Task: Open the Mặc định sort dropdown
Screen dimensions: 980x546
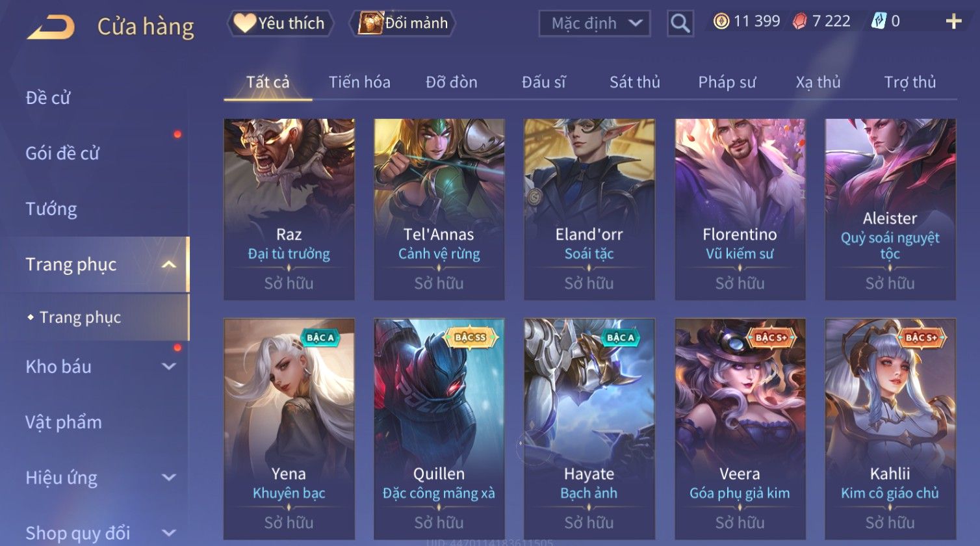Action: 594,23
